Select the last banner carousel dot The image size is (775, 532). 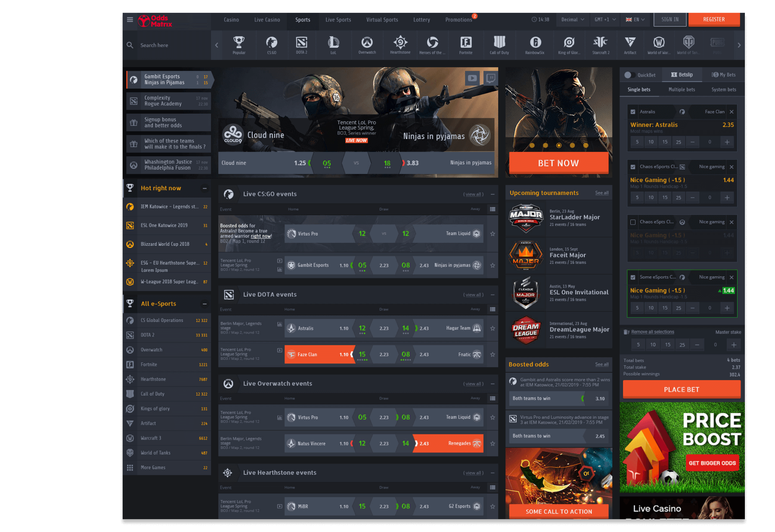coord(586,145)
